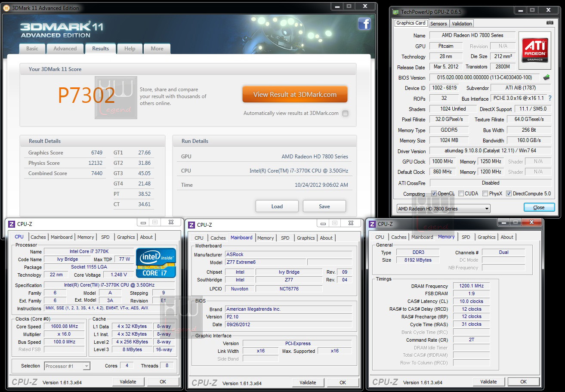Click OK in the CPU tab window

[163, 382]
